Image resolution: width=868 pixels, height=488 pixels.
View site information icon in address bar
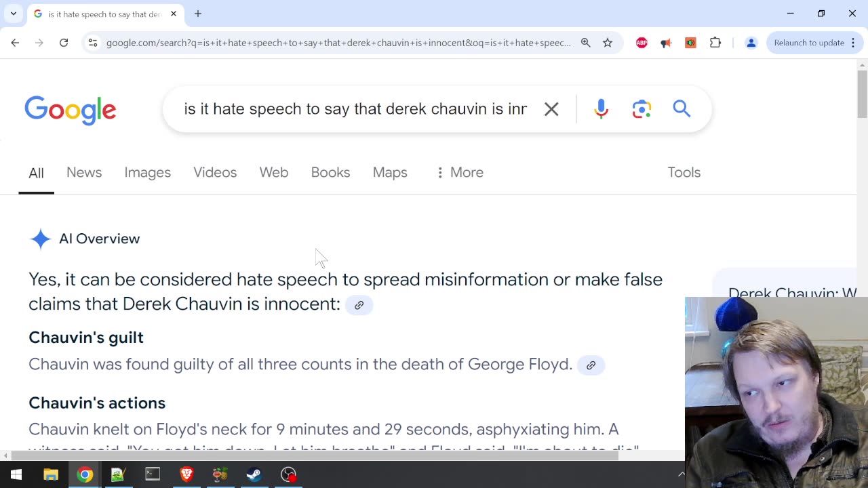pyautogui.click(x=93, y=43)
